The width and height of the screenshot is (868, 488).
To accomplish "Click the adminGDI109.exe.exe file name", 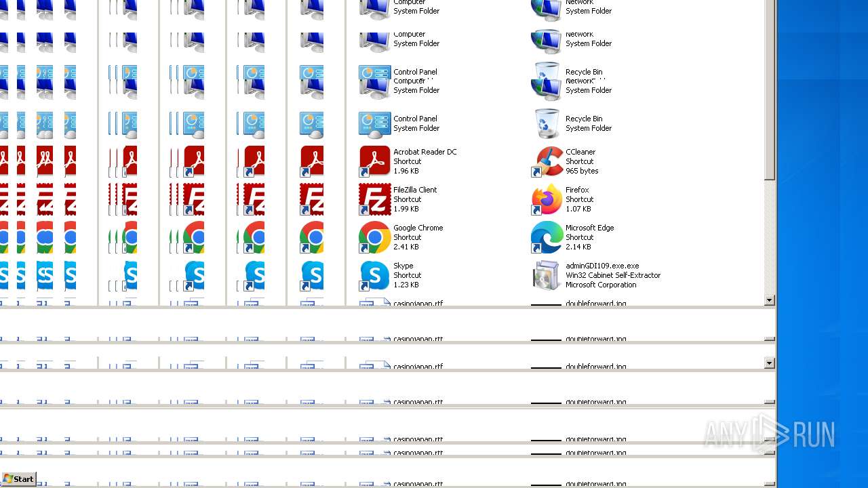I will point(602,266).
